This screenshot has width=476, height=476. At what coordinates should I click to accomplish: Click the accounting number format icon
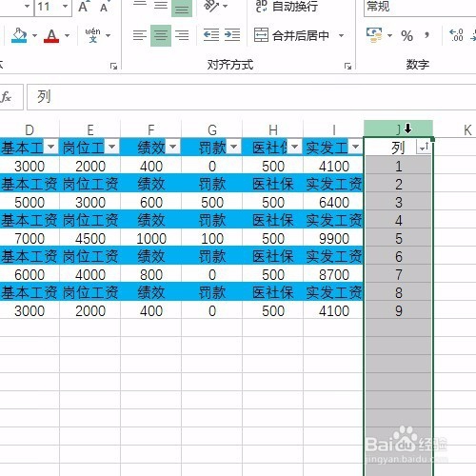[374, 35]
